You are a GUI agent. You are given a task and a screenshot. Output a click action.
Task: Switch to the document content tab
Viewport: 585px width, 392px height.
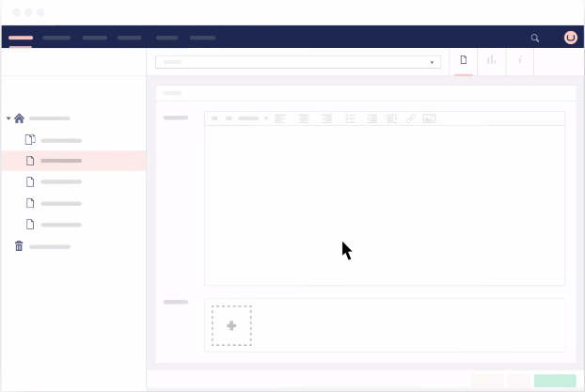point(463,60)
